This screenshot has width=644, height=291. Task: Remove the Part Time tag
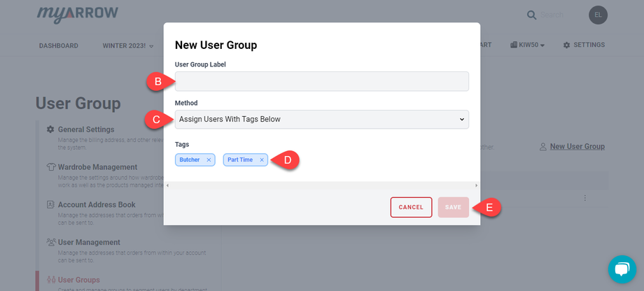point(262,160)
